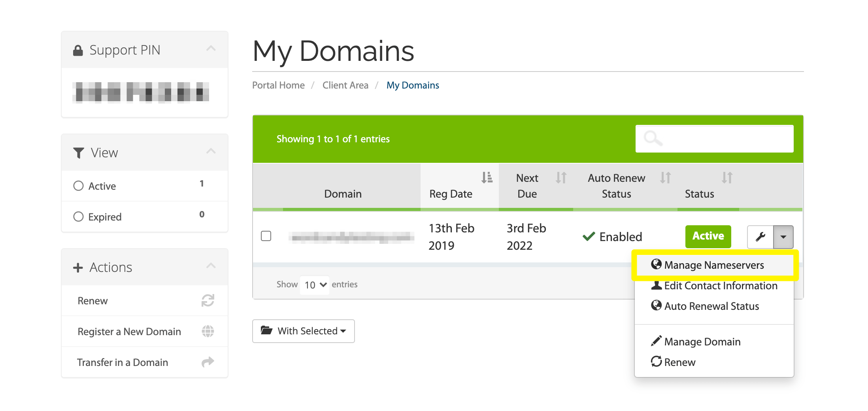
Task: Click the filter icon next to View
Action: point(78,153)
